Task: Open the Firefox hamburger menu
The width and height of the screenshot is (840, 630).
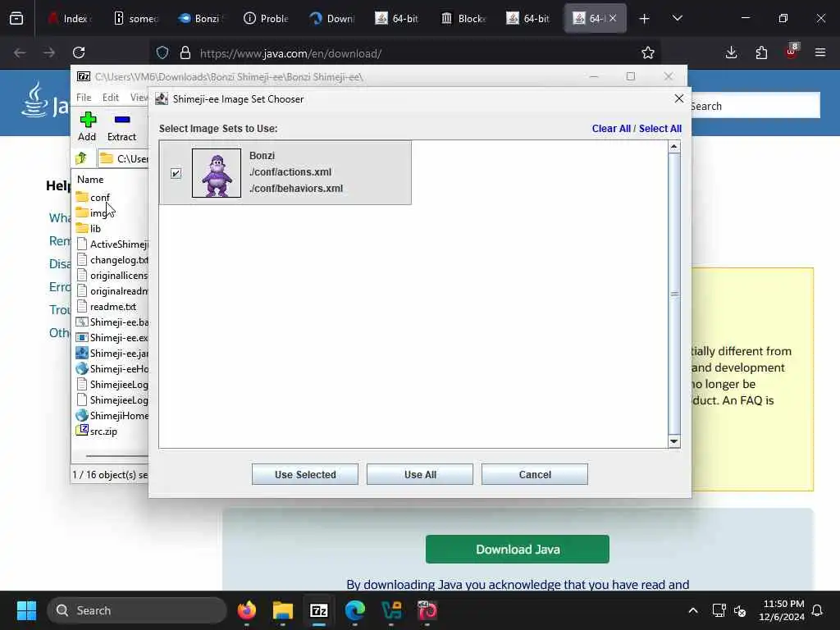Action: pyautogui.click(x=820, y=52)
